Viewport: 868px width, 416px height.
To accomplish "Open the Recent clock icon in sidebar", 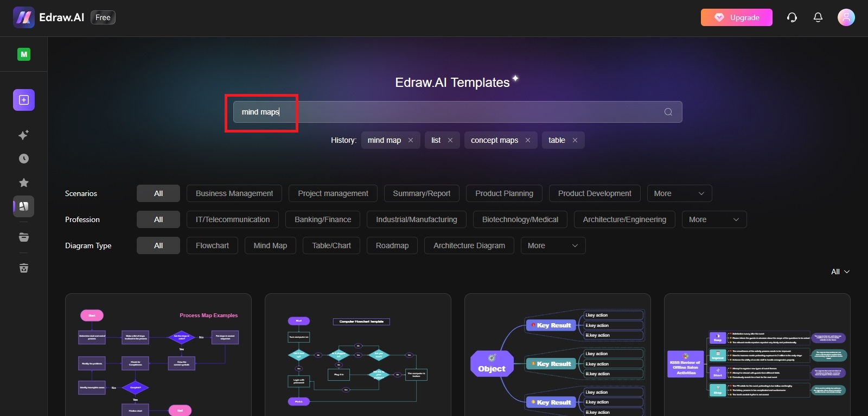I will point(24,159).
